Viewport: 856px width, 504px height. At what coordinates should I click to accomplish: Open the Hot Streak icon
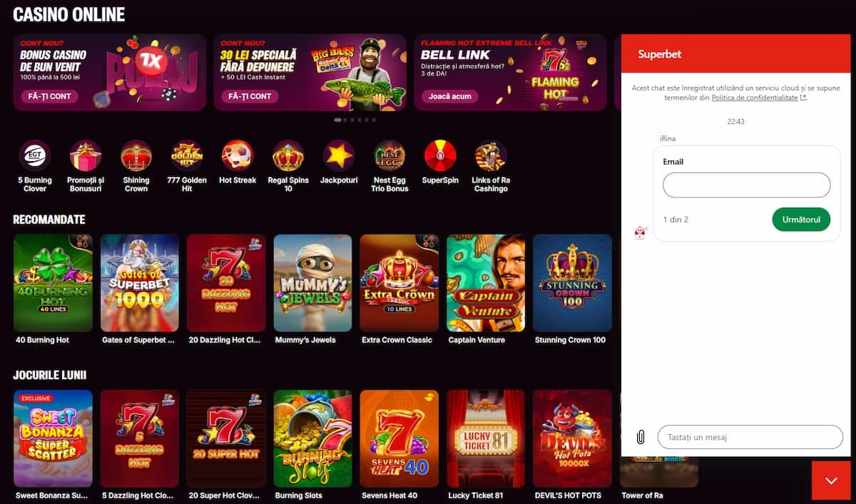(x=238, y=155)
